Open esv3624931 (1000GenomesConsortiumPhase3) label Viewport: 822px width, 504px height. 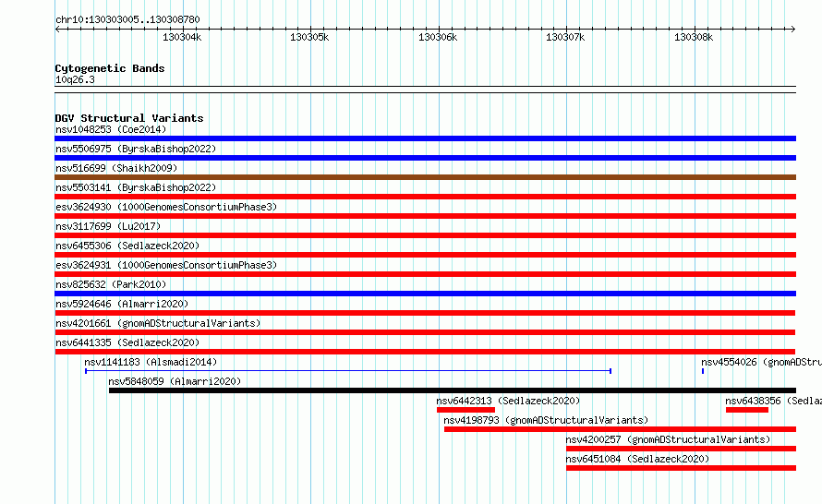point(166,265)
